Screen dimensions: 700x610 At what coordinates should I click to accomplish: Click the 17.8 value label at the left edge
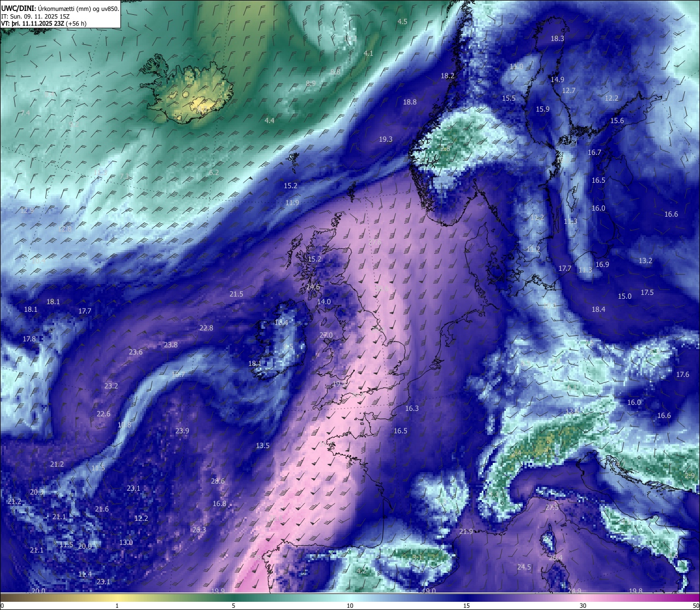coord(29,339)
